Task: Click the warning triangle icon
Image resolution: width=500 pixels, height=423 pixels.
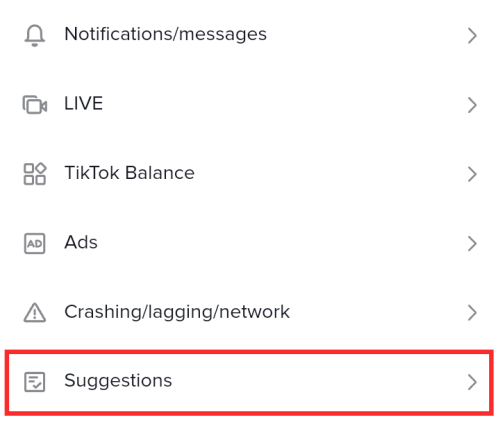Action: 35,312
